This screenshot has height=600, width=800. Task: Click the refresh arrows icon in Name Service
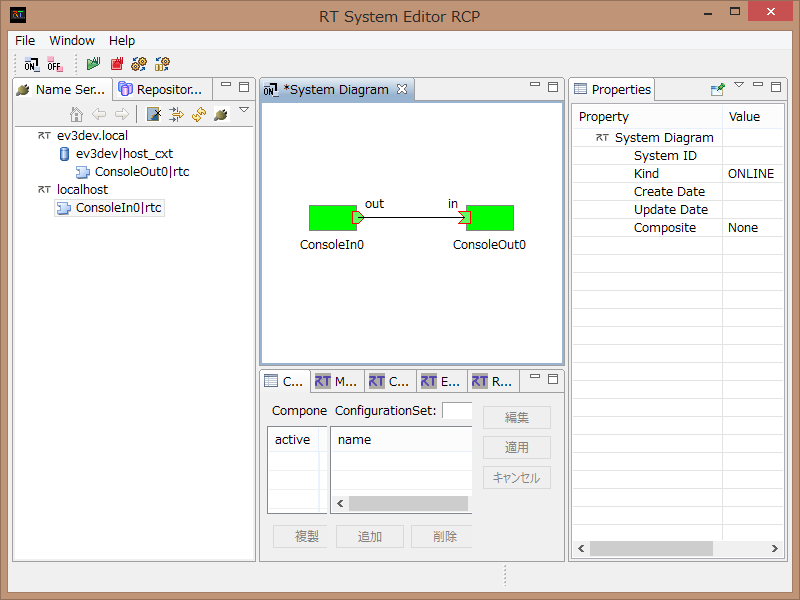(199, 114)
